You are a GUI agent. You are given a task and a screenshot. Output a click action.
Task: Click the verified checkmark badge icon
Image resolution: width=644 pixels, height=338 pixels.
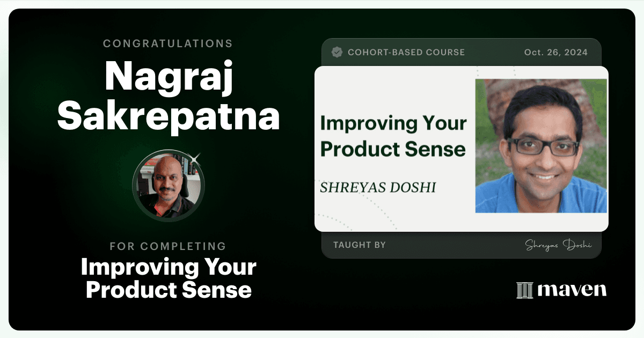(337, 52)
